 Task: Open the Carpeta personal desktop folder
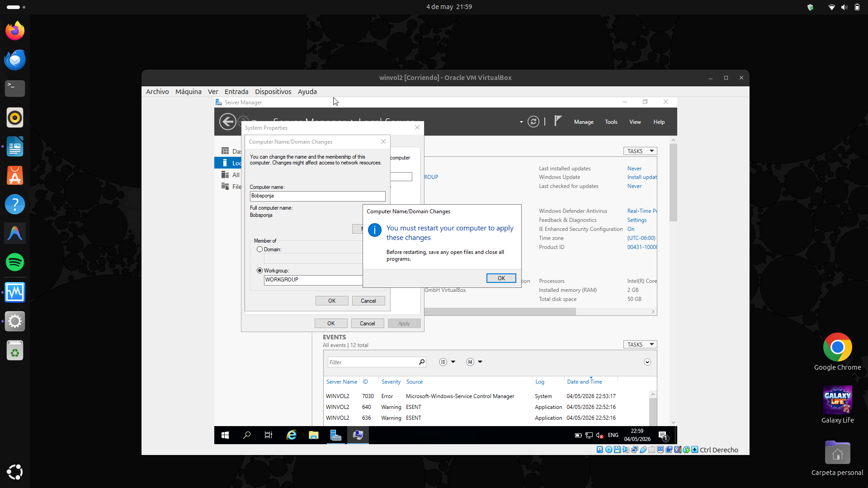click(837, 457)
